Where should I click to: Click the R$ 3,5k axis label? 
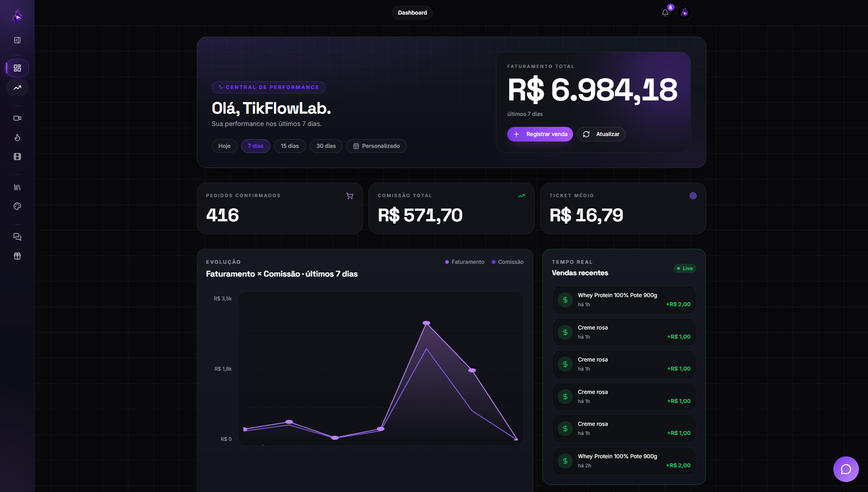click(223, 298)
